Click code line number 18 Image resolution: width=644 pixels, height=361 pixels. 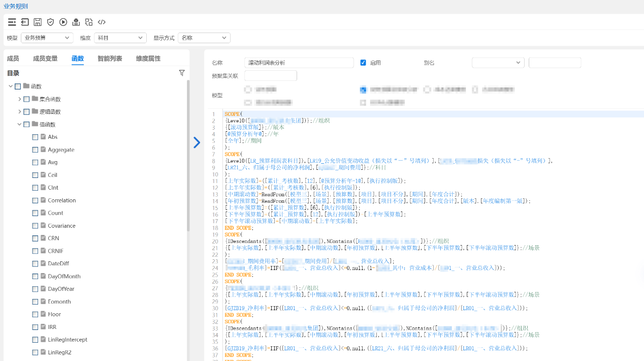point(214,228)
